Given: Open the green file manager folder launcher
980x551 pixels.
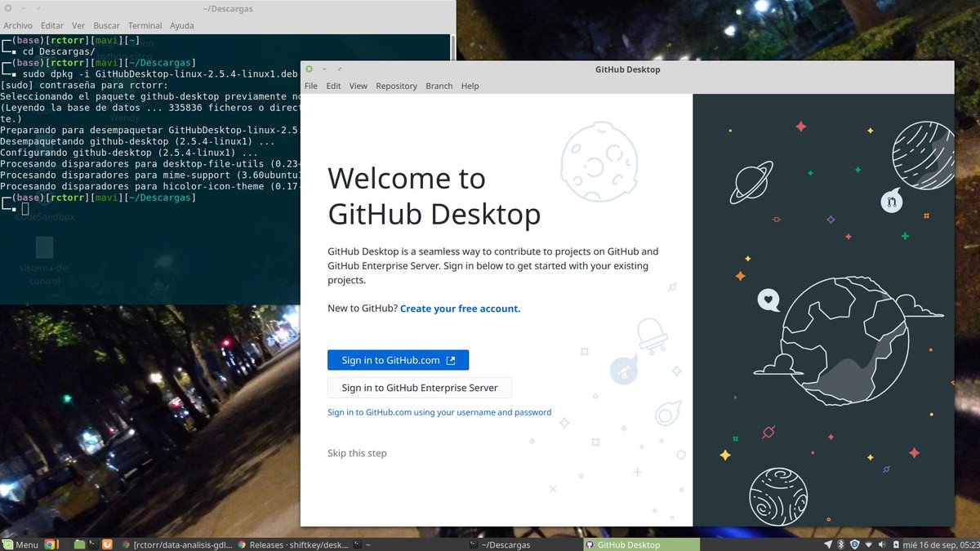Looking at the screenshot, I should click(x=79, y=544).
